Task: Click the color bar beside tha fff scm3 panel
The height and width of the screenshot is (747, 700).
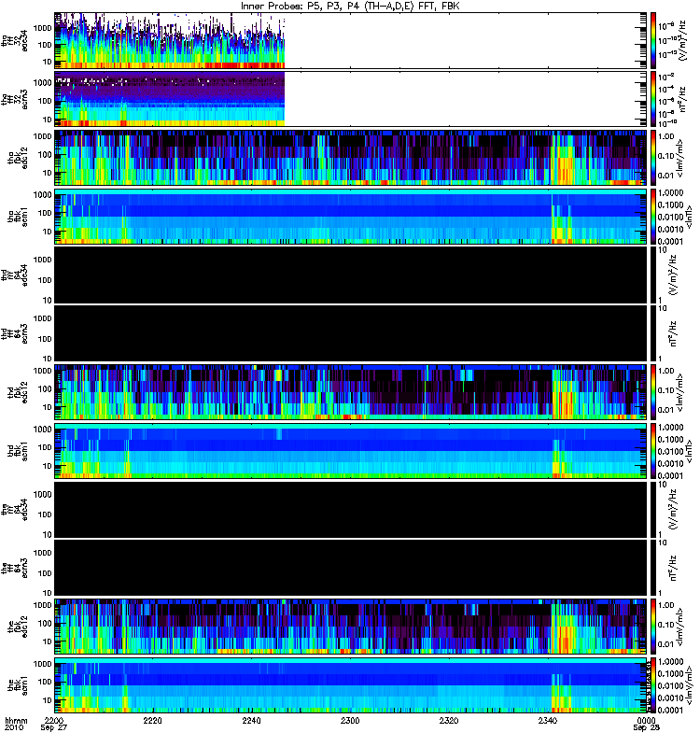Action: click(653, 99)
